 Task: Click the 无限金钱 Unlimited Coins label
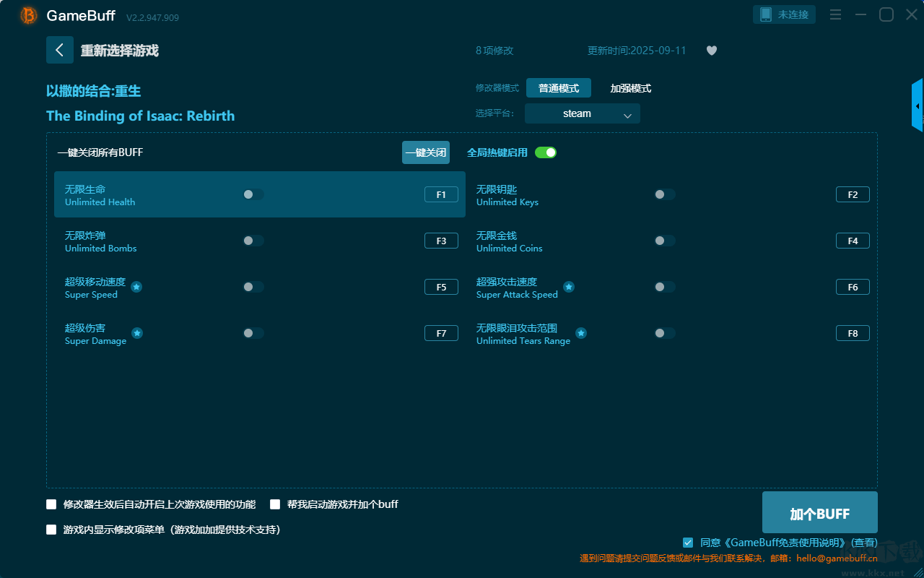coord(510,241)
